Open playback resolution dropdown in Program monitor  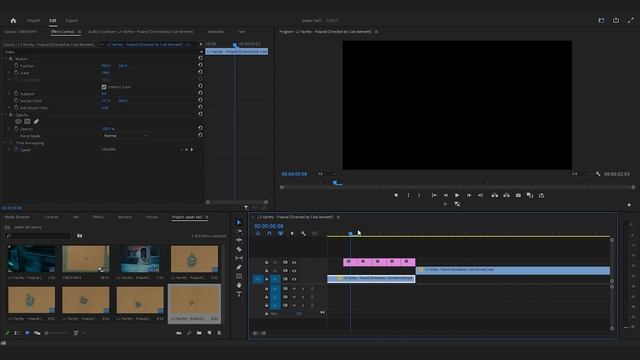(580, 174)
